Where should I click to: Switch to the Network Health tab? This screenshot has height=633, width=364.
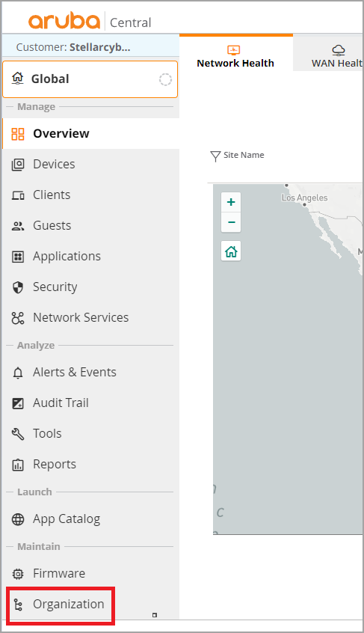(235, 54)
